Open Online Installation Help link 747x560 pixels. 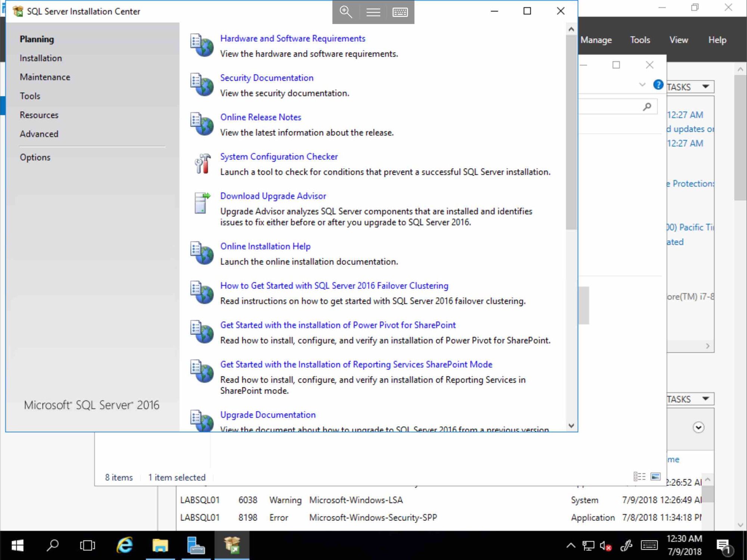265,246
